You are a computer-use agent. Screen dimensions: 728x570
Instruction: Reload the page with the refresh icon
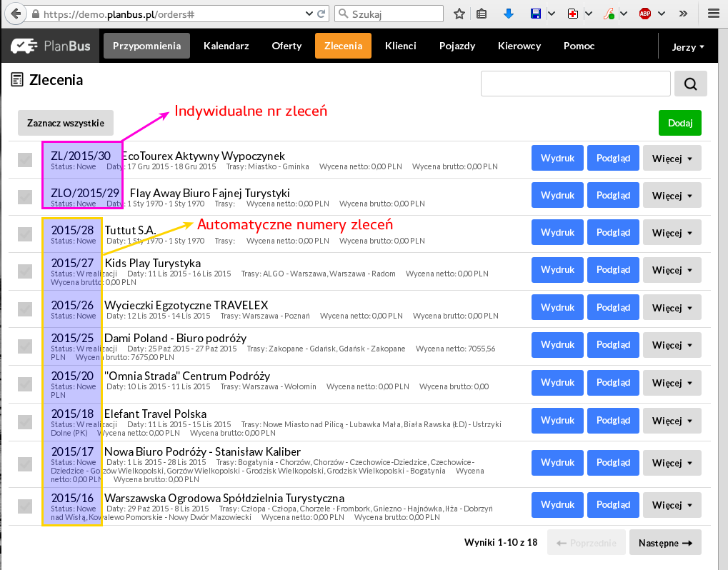(x=322, y=14)
